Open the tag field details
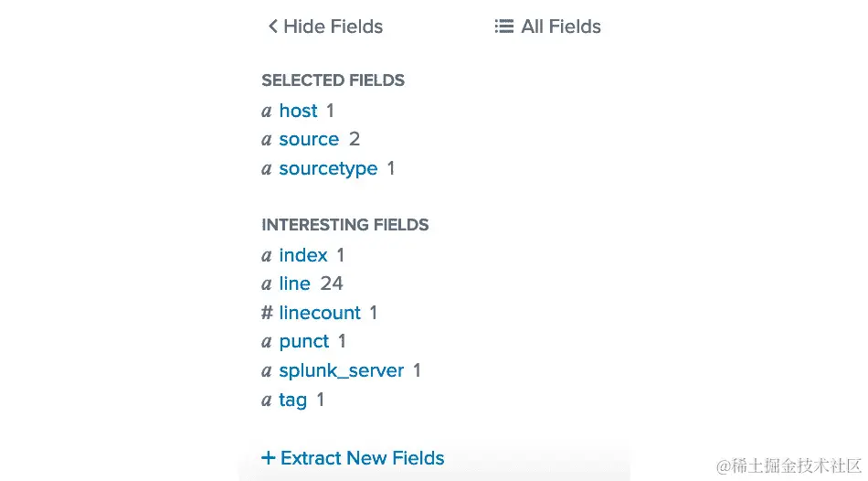The height and width of the screenshot is (481, 868). 293,400
